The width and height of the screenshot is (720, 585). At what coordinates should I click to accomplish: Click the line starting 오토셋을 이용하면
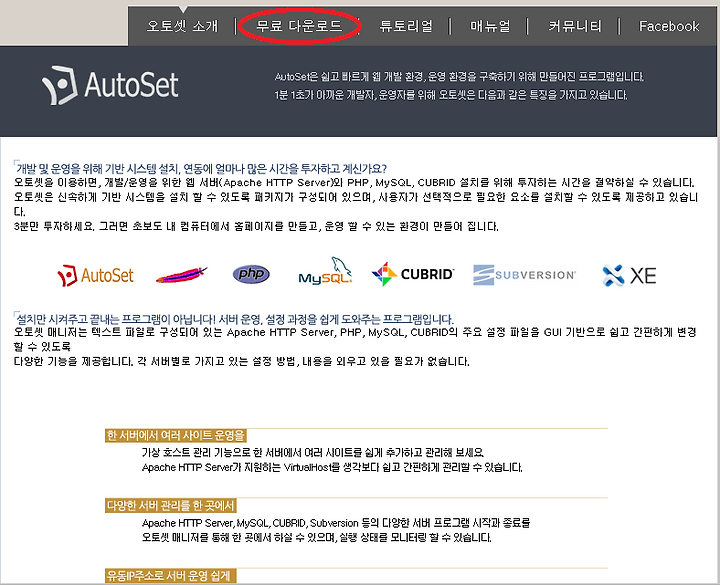tap(354, 182)
